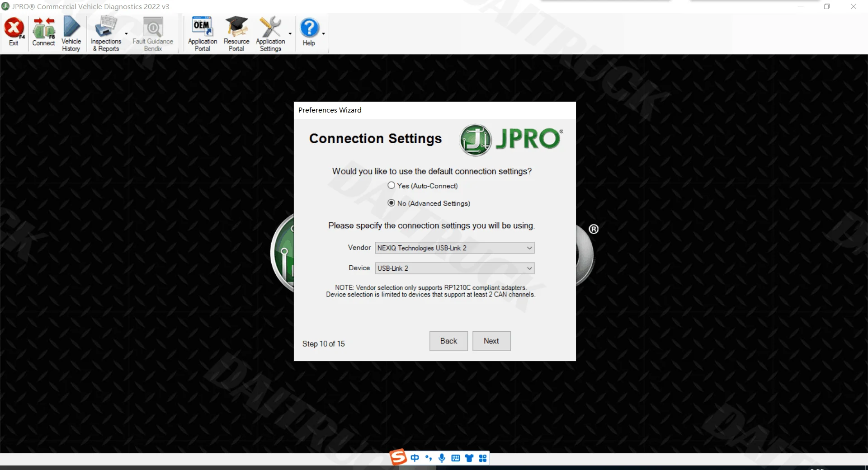Click the Help icon
The height and width of the screenshot is (470, 868).
309,32
